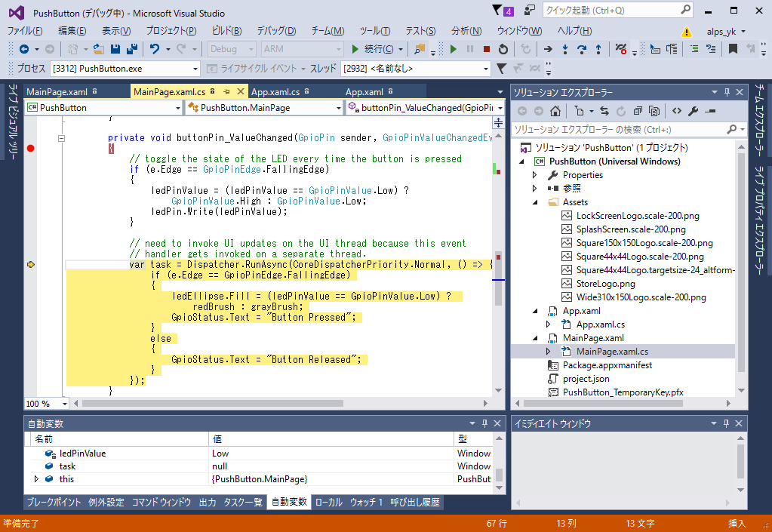
Task: Click Show All Files icon in Solution Explorer
Action: click(654, 111)
